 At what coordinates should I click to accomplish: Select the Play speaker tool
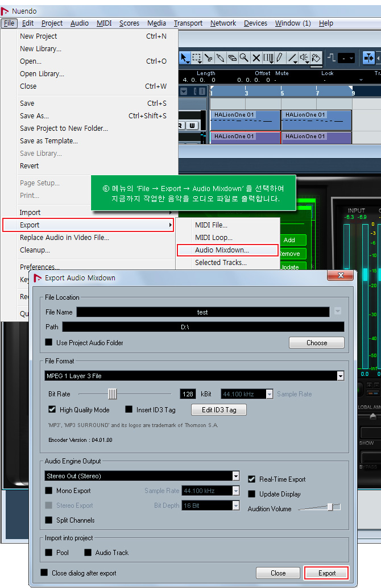(304, 58)
